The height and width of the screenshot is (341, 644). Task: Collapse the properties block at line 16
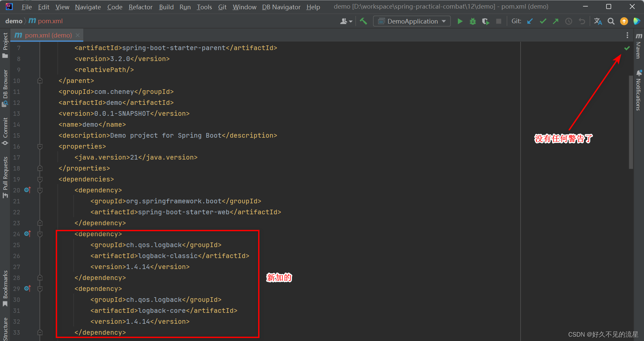40,146
